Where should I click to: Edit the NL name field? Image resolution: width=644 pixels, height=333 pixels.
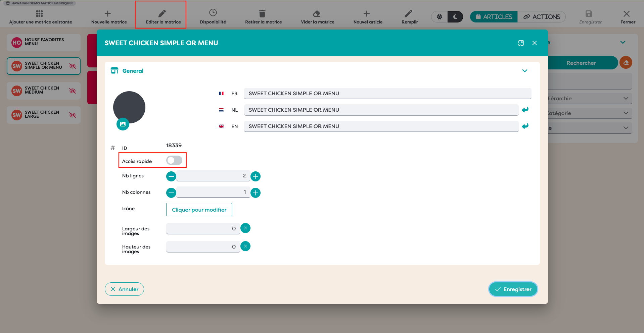(381, 110)
